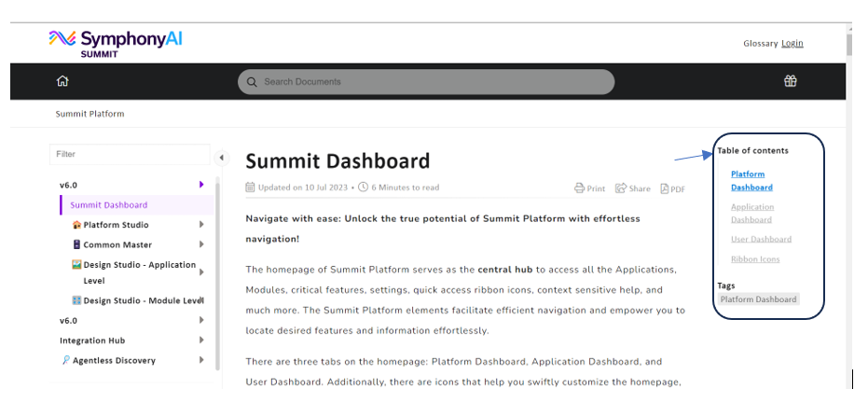Click the Summit Platform breadcrumb
The image size is (868, 403).
pos(90,114)
